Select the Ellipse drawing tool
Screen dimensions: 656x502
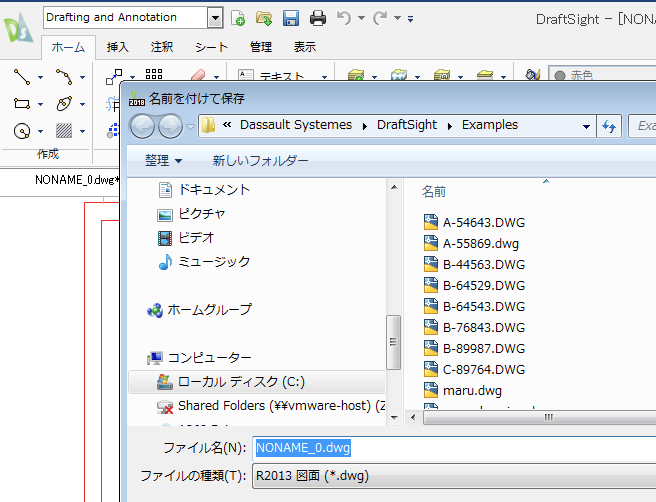pos(64,103)
